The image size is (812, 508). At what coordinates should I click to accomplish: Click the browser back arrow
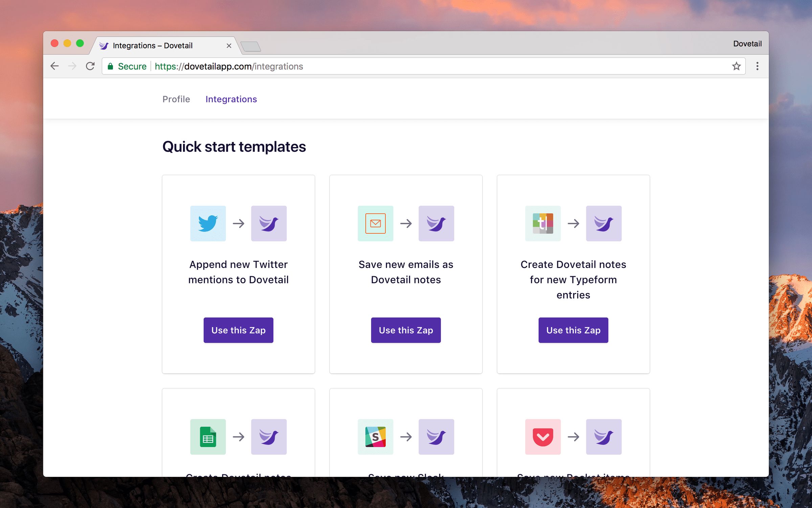54,66
